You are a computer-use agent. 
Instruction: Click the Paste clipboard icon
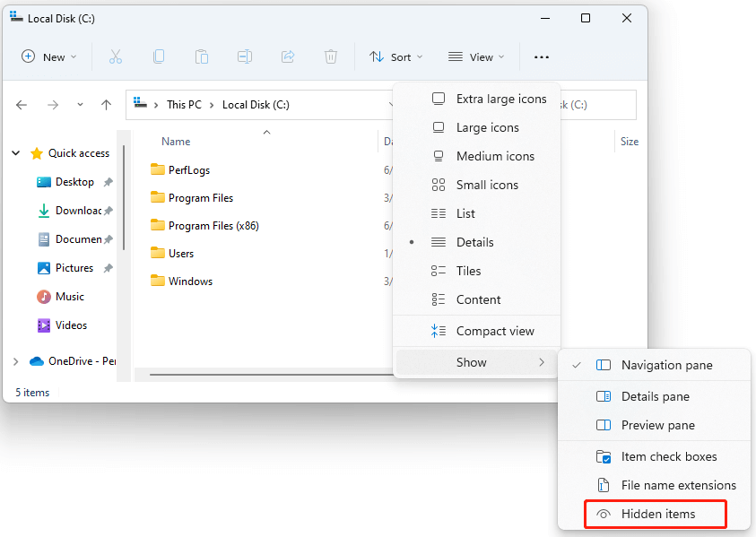point(202,56)
